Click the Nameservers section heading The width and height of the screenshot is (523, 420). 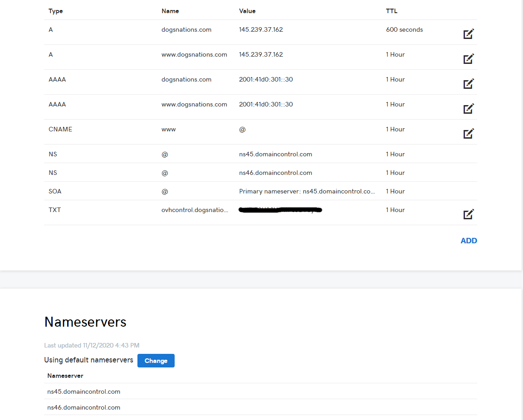tap(85, 322)
